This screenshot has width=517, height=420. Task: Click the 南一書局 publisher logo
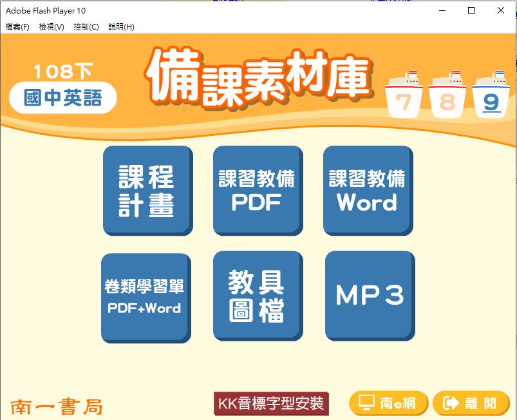click(x=57, y=406)
